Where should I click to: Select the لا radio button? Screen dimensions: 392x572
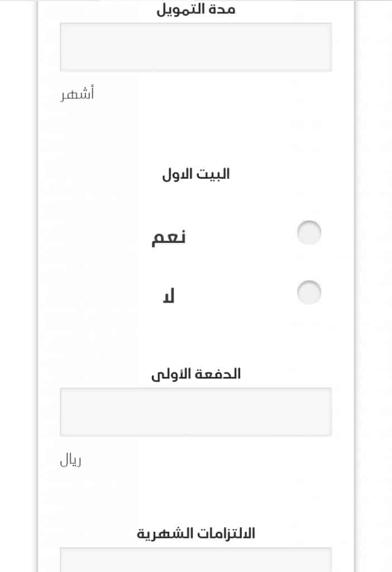(309, 293)
